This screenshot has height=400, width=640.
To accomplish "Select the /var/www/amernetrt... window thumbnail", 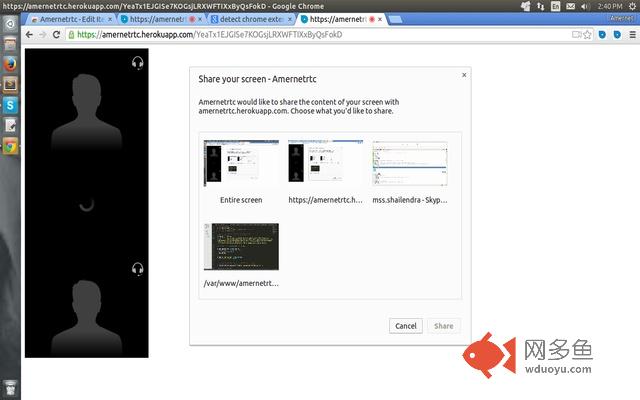I will tap(241, 247).
